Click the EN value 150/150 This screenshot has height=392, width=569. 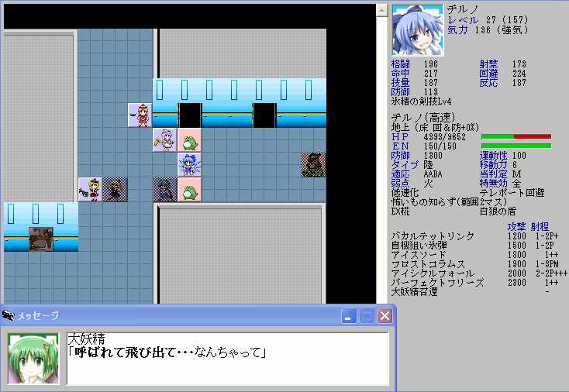tap(440, 146)
